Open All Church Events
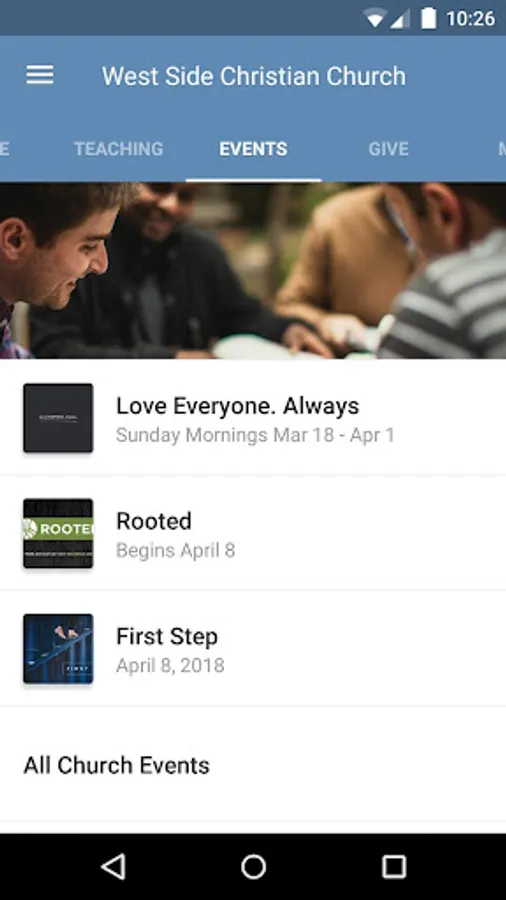 (x=253, y=765)
